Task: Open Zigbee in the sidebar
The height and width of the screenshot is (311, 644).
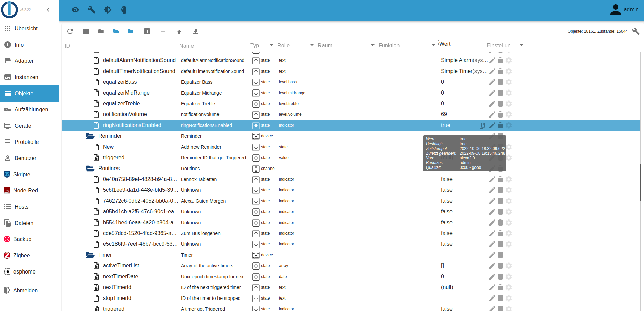Action: coord(29,255)
